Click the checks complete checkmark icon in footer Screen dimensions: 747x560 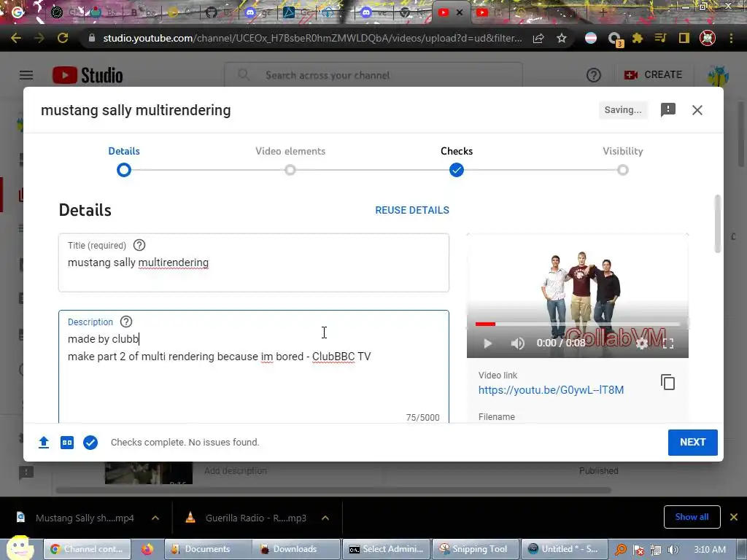point(90,443)
